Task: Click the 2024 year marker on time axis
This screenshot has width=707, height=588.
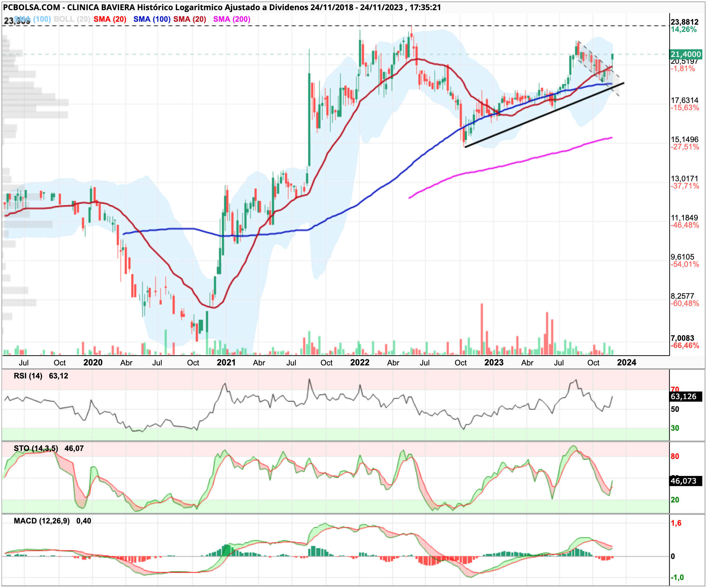Action: (627, 363)
